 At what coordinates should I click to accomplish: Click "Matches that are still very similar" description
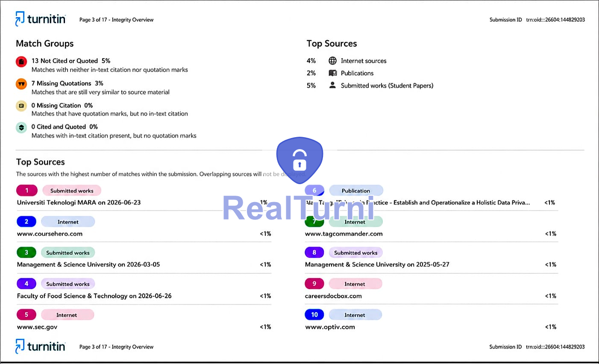[100, 92]
